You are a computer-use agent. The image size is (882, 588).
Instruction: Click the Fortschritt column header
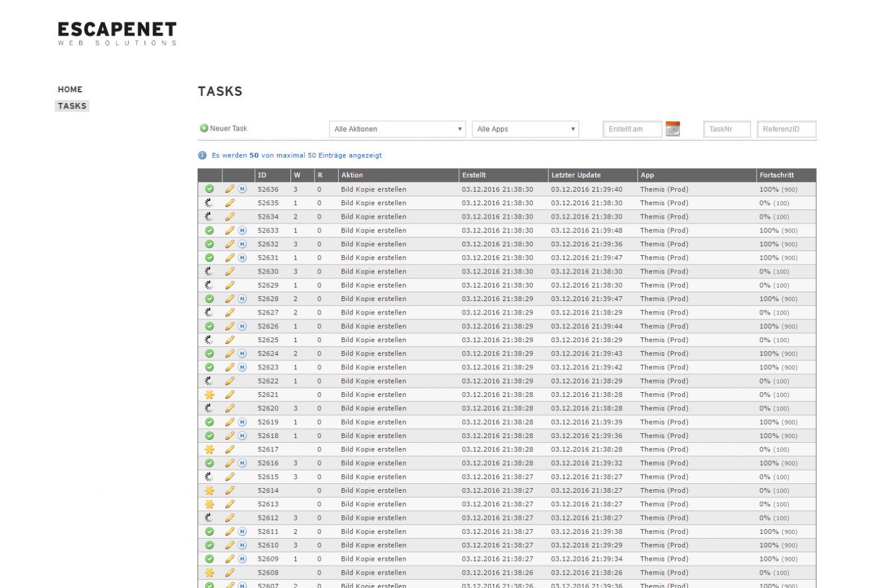777,175
